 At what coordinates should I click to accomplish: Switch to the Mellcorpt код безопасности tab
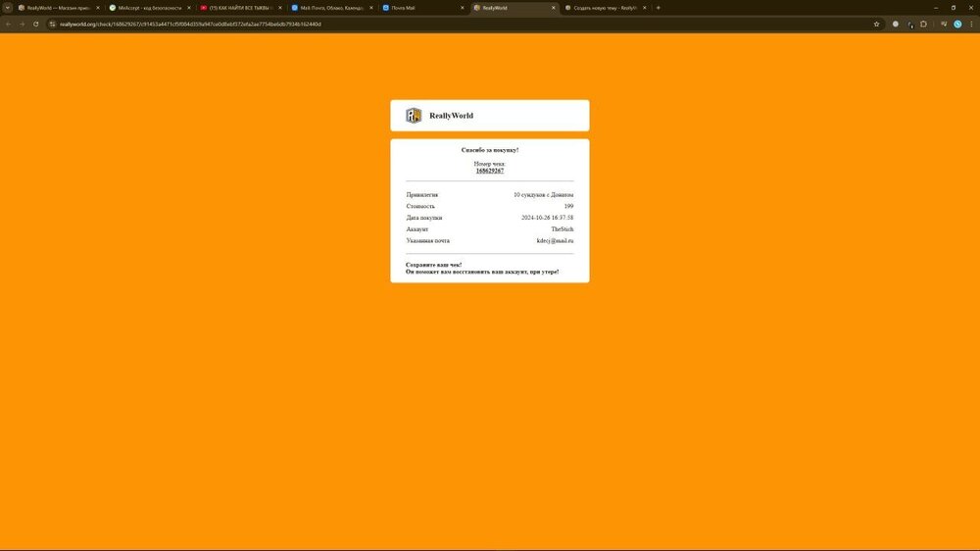pyautogui.click(x=149, y=8)
